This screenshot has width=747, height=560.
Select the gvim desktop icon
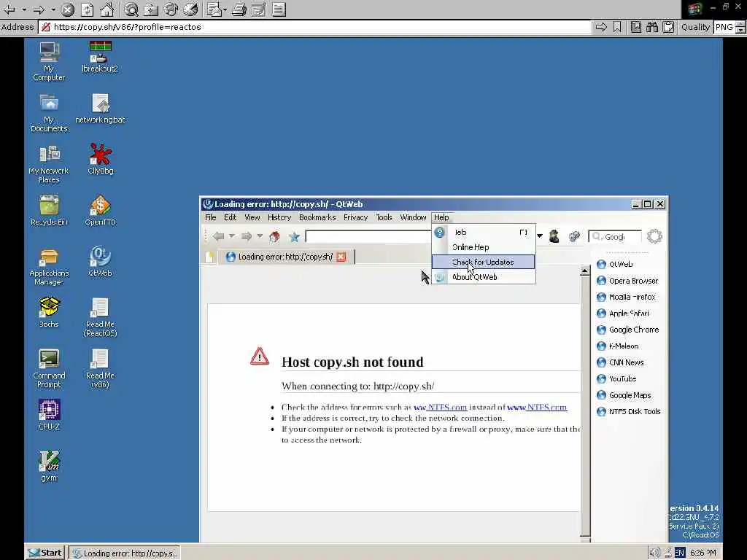[49, 466]
